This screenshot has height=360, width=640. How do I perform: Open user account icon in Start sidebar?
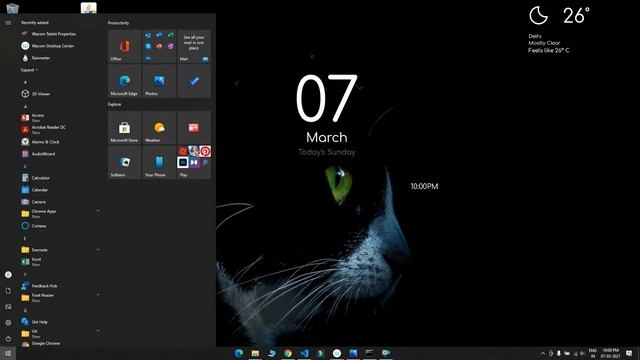click(8, 275)
